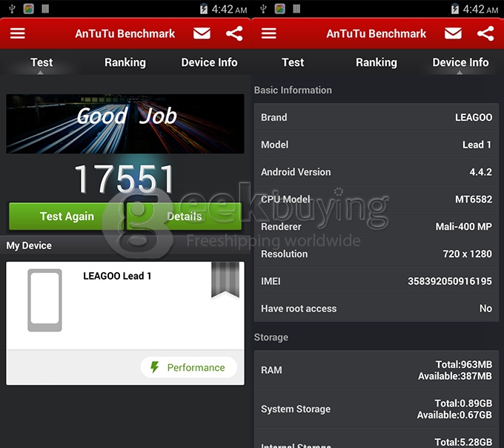
Task: Select Test tab in left screen
Action: coord(42,62)
